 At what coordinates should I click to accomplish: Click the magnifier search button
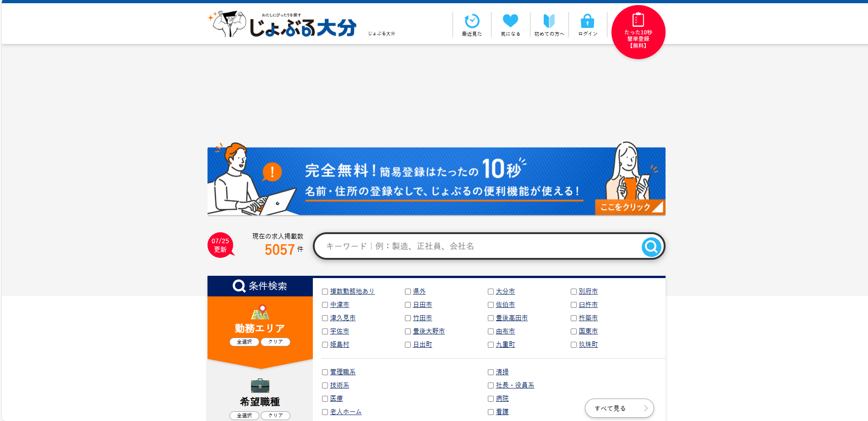click(651, 247)
